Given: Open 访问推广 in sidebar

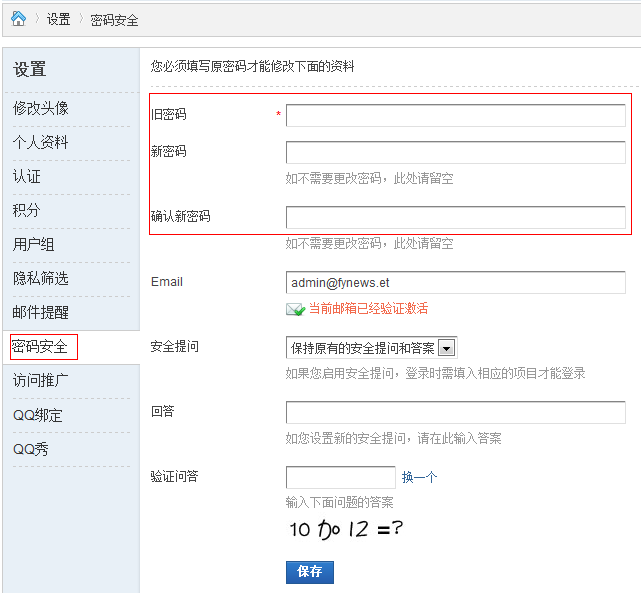Looking at the screenshot, I should [x=40, y=380].
